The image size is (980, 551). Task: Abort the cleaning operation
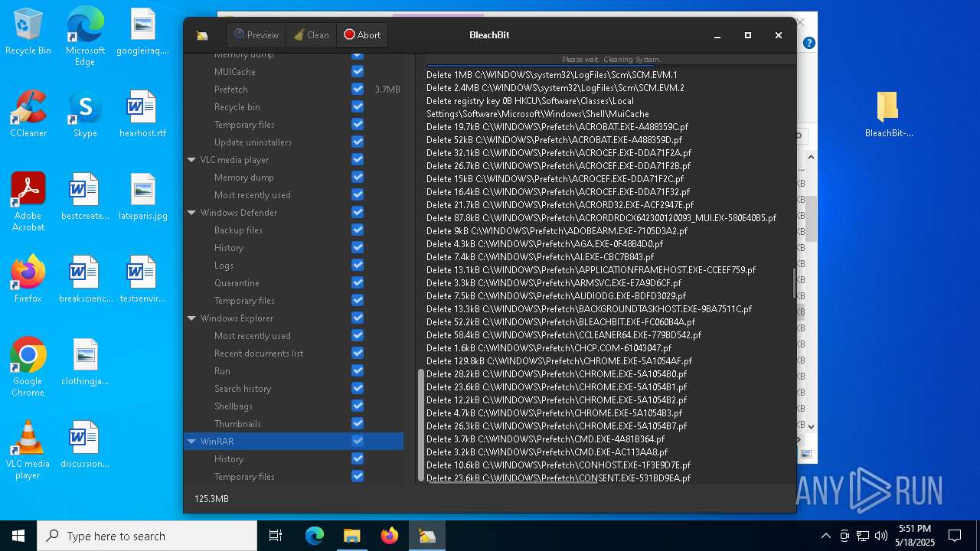pyautogui.click(x=361, y=35)
